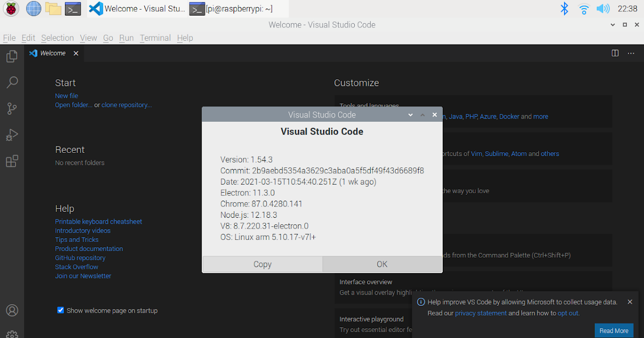Select the Welcome tab

pos(52,53)
